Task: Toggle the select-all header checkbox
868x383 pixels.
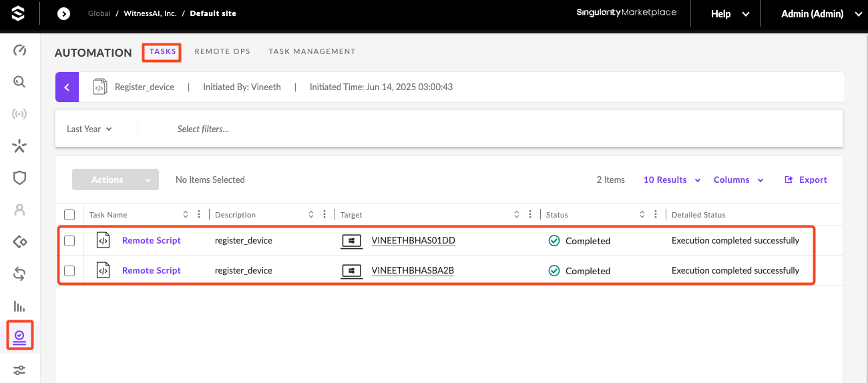Action: coord(69,215)
